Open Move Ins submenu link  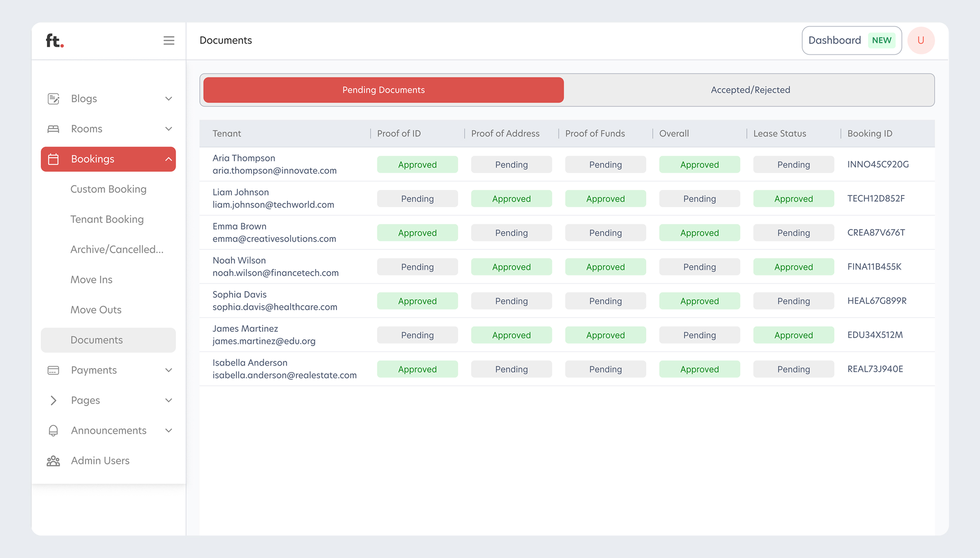91,279
